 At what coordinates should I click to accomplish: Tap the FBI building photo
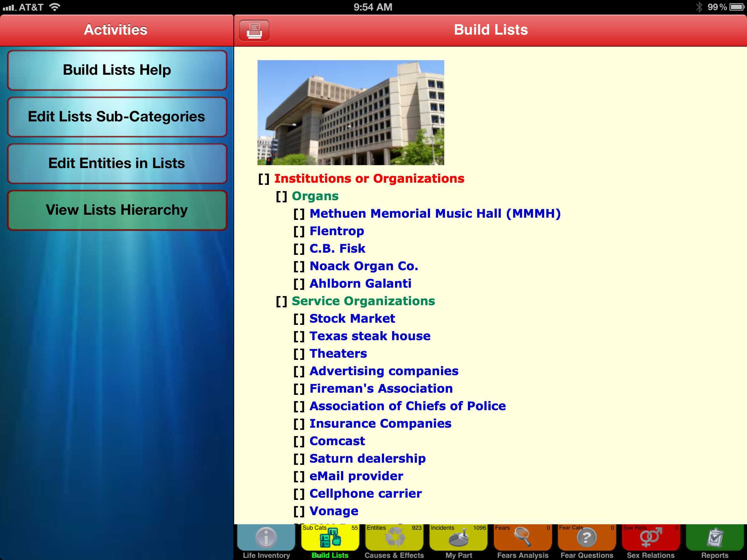tap(351, 112)
